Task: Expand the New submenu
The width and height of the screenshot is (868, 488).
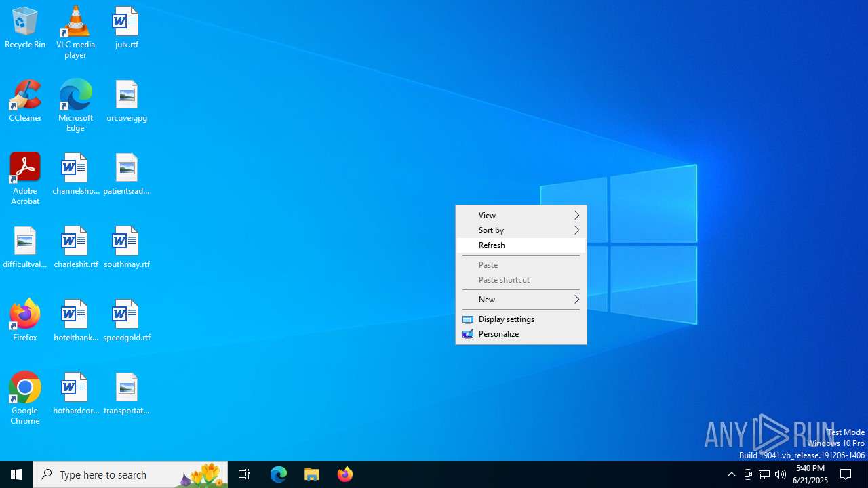Action: 521,300
